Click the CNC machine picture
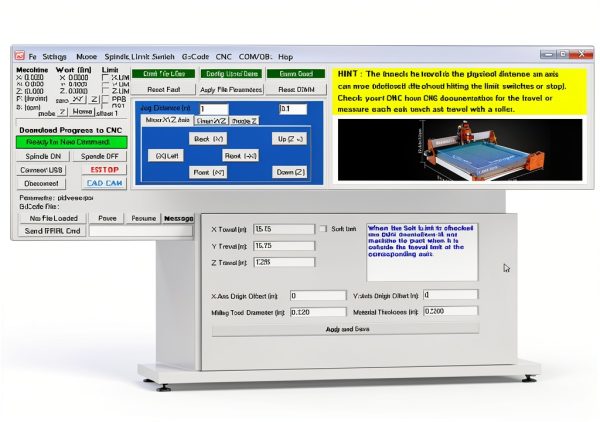The height and width of the screenshot is (422, 600). (x=460, y=150)
